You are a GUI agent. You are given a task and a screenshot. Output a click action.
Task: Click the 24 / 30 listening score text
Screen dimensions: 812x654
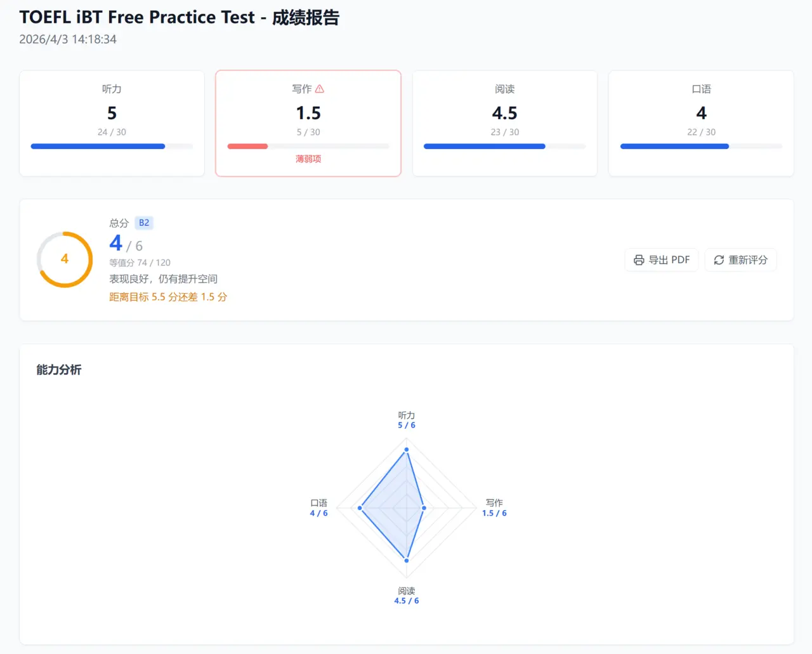tap(112, 132)
